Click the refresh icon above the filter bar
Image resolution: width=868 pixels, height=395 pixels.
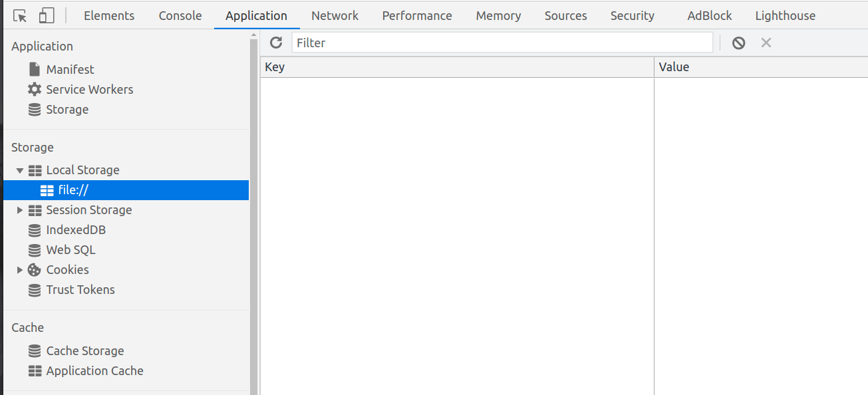(276, 43)
